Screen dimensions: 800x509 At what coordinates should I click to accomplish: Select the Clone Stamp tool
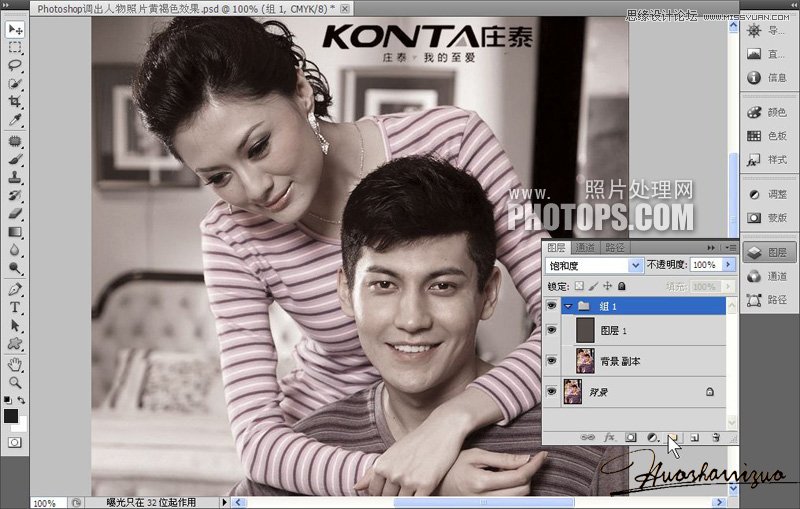(15, 177)
